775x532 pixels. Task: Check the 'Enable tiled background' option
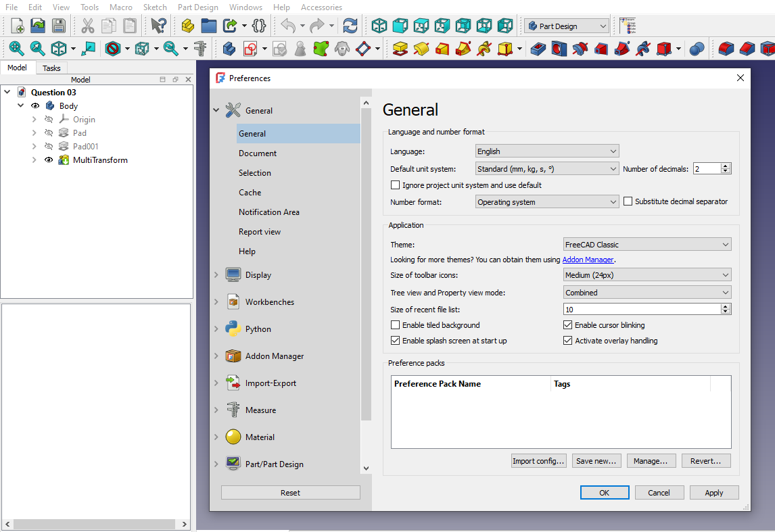(395, 324)
